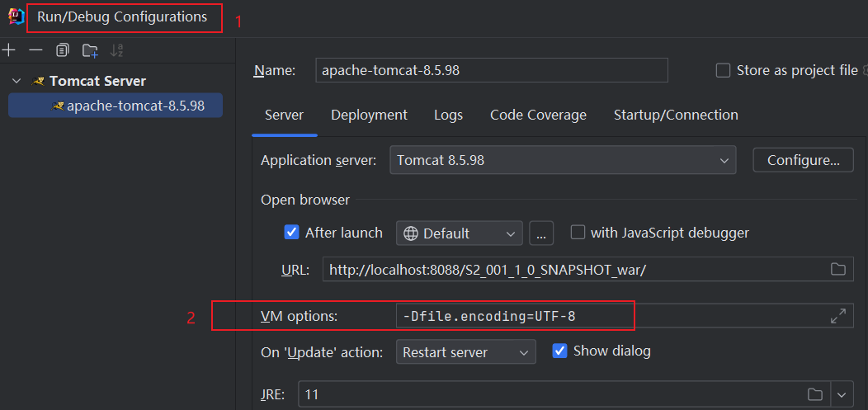Click the sort configurations alphabetically icon
Screen dimensions: 868x410
pos(116,50)
